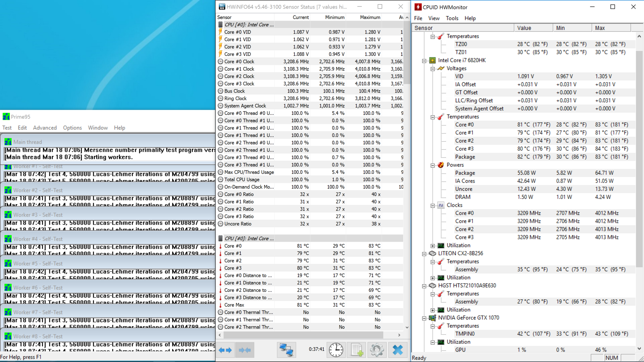
Task: Select Core Max temperature row in HWiNFO
Action: click(x=310, y=305)
